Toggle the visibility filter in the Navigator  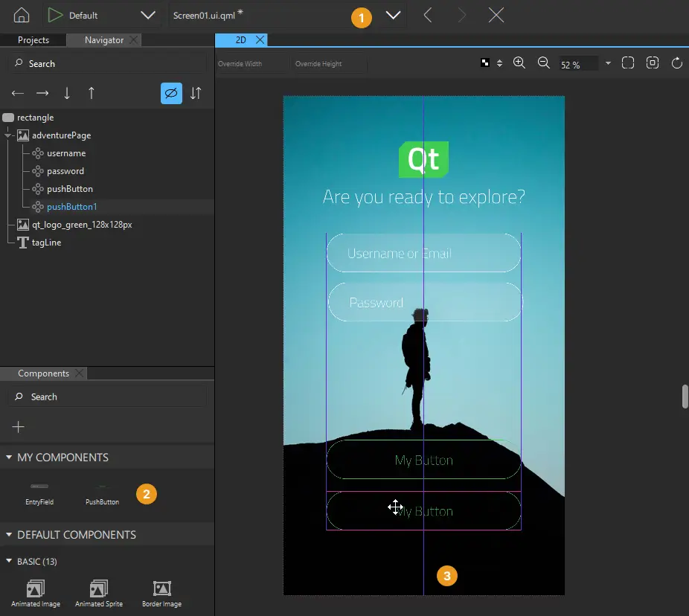171,93
